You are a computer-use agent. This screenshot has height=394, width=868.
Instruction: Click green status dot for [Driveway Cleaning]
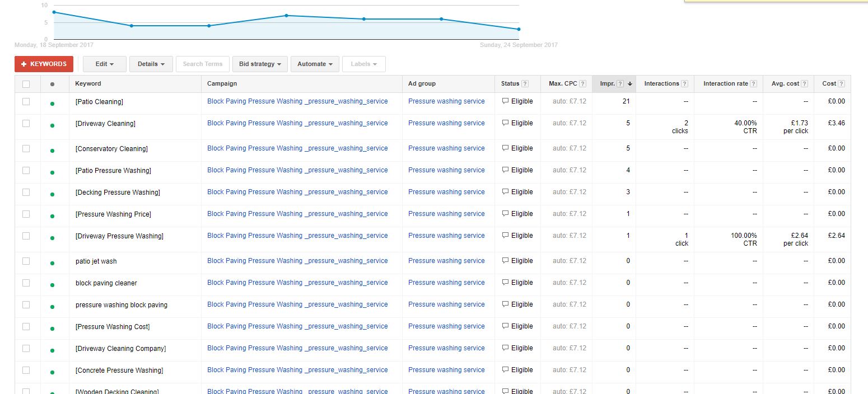[x=52, y=125]
